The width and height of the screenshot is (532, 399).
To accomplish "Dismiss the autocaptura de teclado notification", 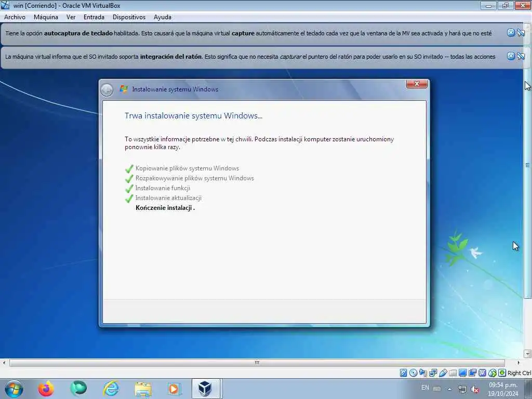I will [x=511, y=33].
